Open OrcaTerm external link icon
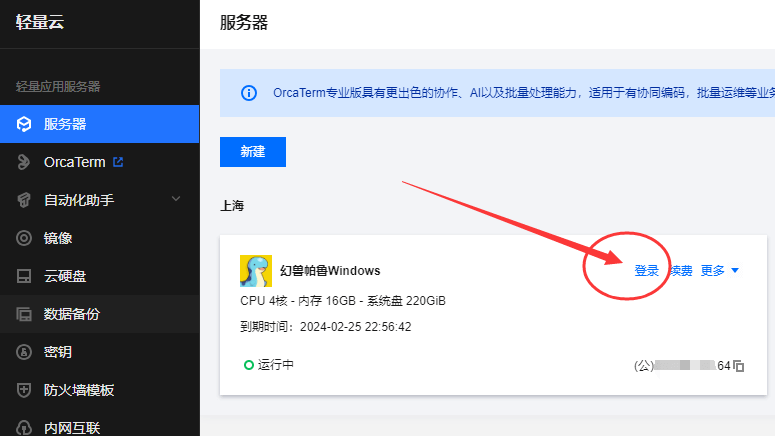This screenshot has height=436, width=775. coord(118,162)
